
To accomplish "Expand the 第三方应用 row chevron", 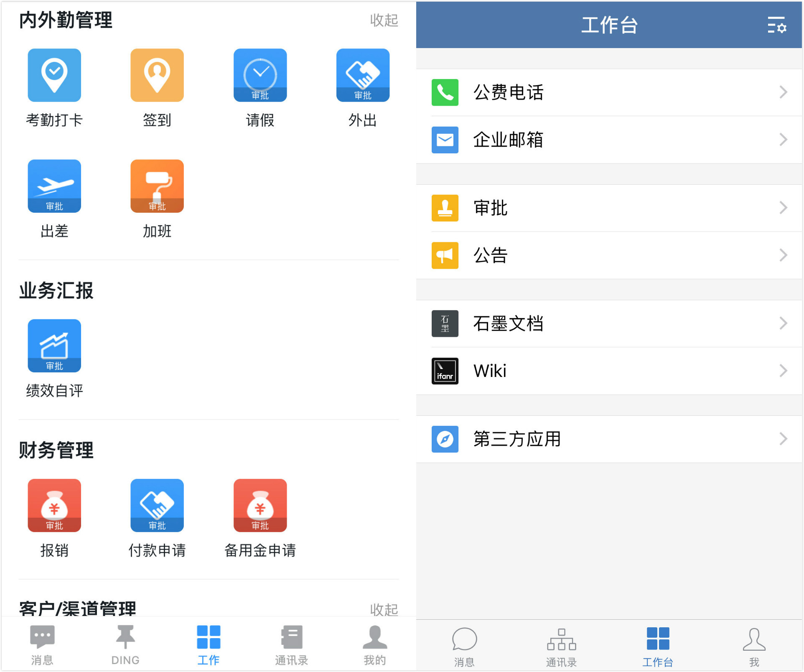I will pyautogui.click(x=783, y=439).
